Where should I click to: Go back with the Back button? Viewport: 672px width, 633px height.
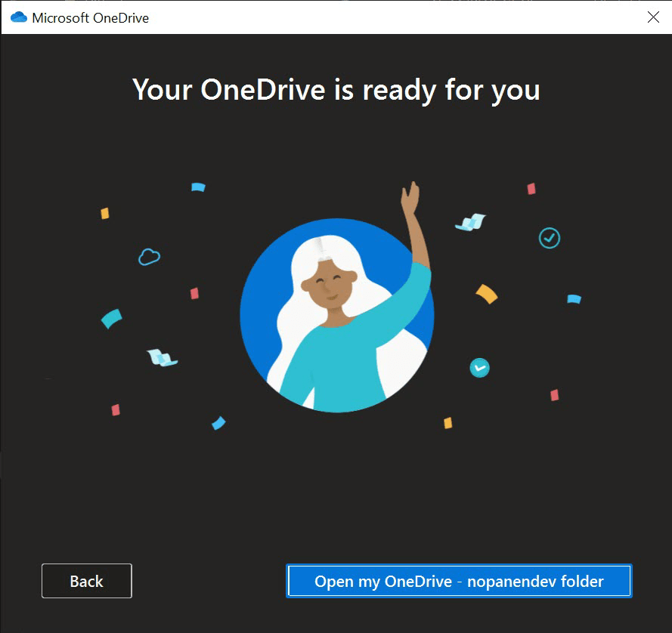click(86, 581)
